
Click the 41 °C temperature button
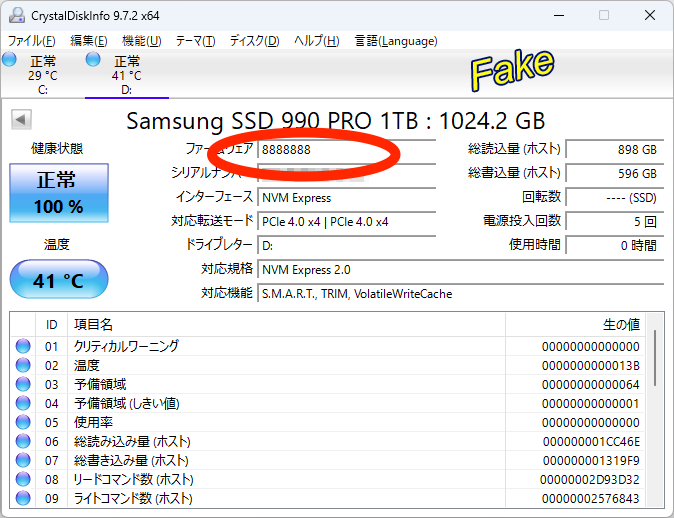click(x=59, y=279)
